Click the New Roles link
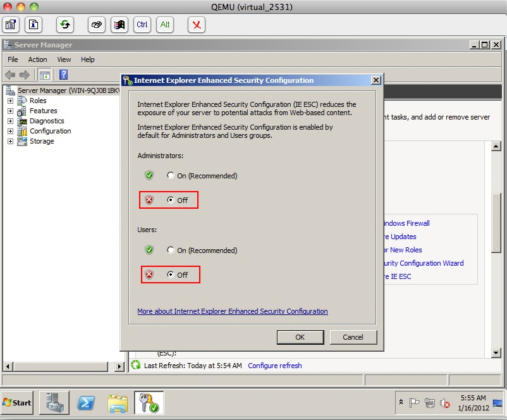 403,250
